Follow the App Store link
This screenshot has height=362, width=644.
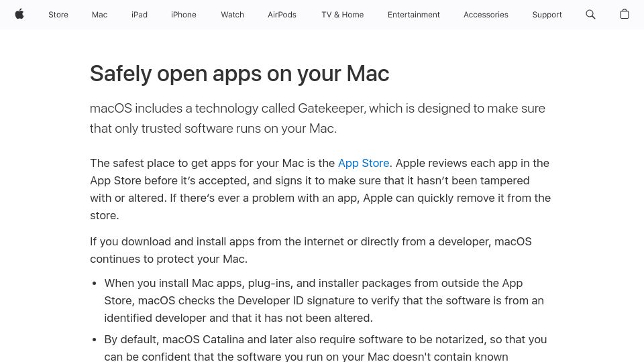point(364,163)
